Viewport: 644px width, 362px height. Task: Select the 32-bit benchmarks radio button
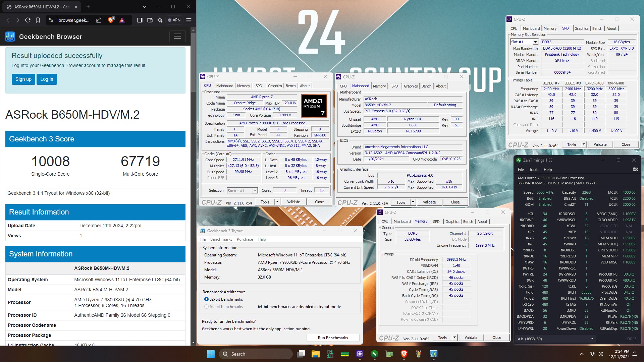click(206, 299)
